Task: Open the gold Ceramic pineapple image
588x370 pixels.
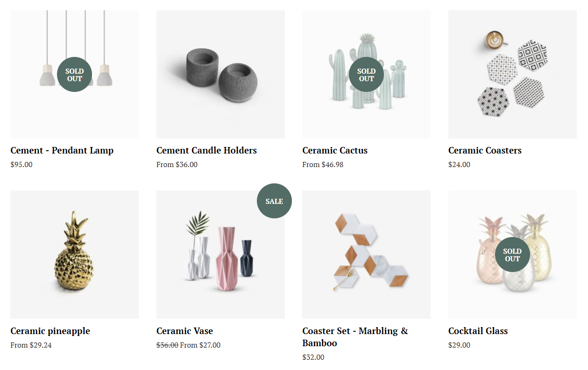Action: point(74,254)
